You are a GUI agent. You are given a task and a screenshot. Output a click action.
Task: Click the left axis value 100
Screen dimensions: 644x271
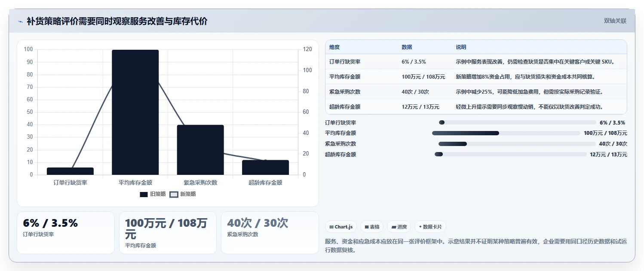28,49
